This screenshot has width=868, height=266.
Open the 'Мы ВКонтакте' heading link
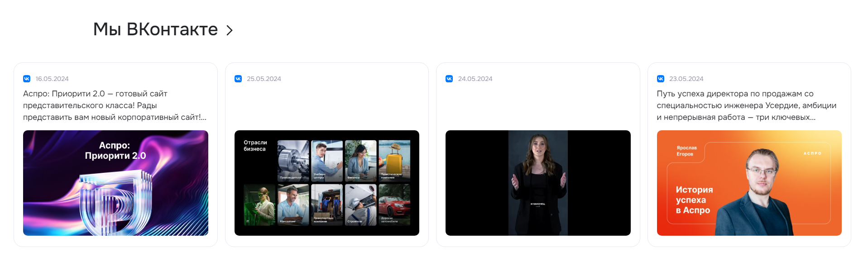pos(155,29)
